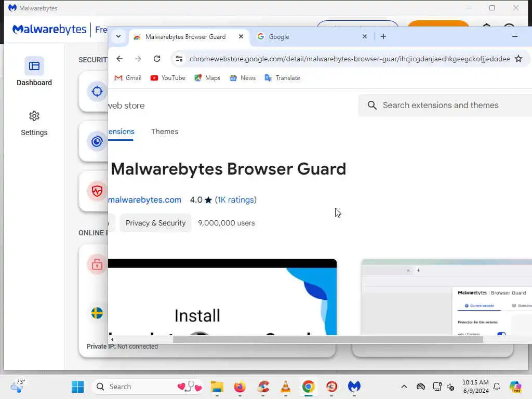Screen dimensions: 532x399
Task: Click the detection history radar icon
Action: [x=97, y=141]
